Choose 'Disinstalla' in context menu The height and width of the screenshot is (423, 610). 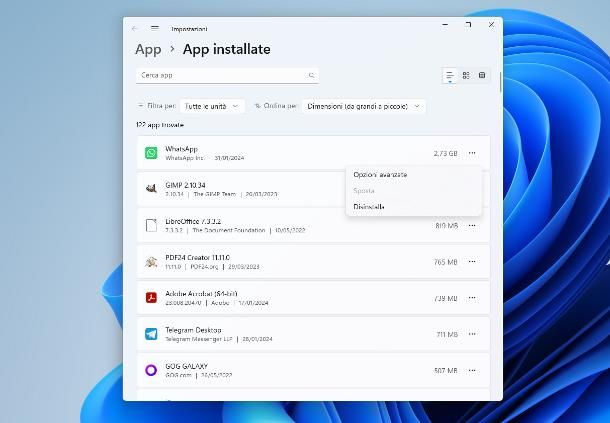pos(369,207)
